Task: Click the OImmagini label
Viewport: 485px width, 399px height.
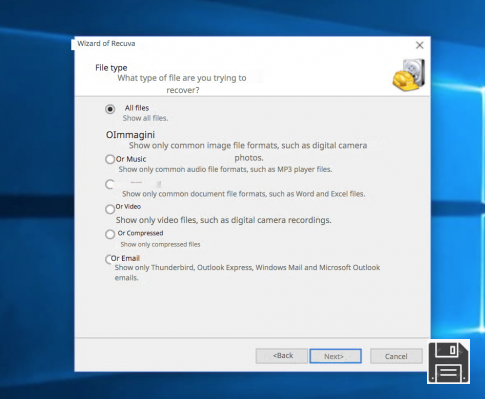Action: pyautogui.click(x=130, y=135)
